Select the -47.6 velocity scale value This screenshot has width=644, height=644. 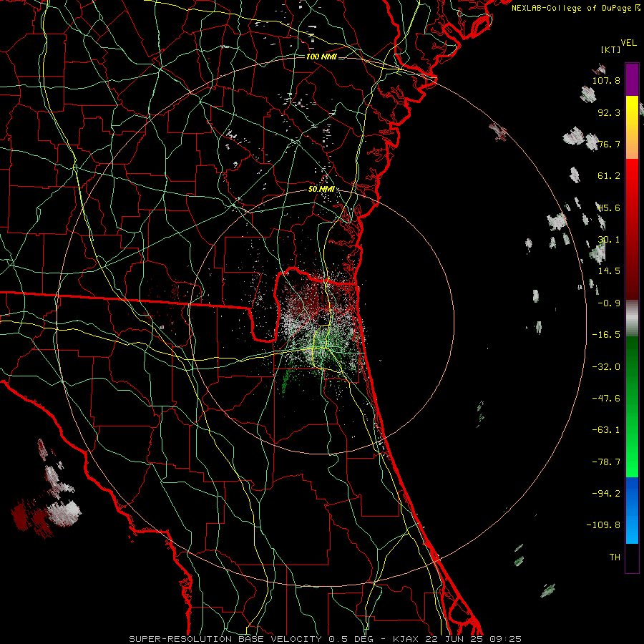click(606, 399)
